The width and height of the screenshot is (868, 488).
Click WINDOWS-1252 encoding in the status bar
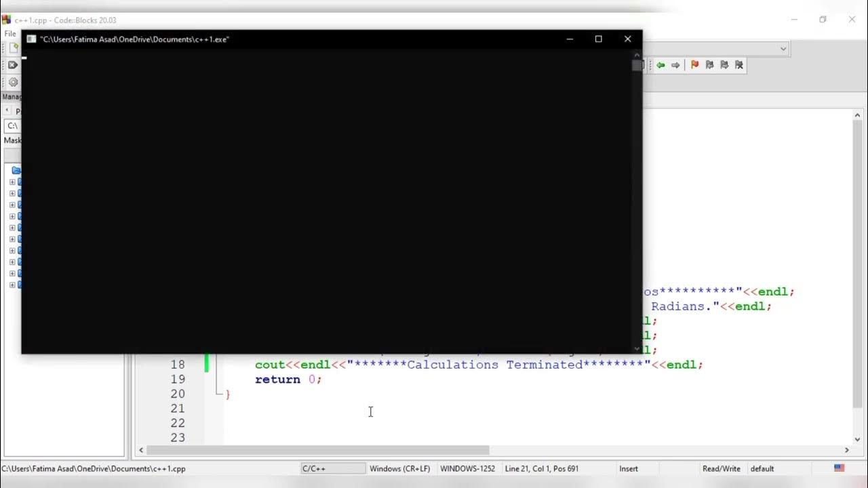click(467, 468)
